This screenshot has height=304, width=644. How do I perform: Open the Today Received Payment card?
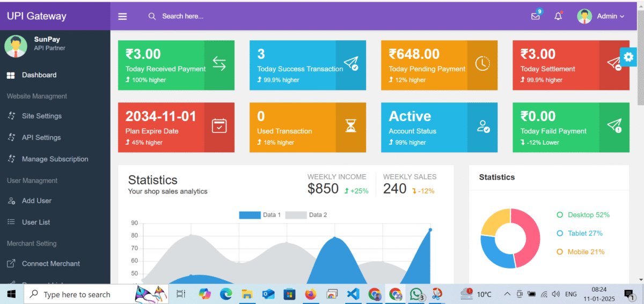(x=176, y=65)
